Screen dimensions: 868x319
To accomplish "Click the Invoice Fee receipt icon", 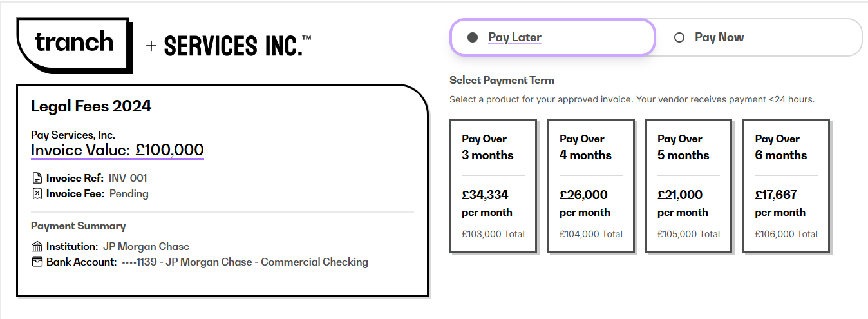I will pyautogui.click(x=37, y=193).
